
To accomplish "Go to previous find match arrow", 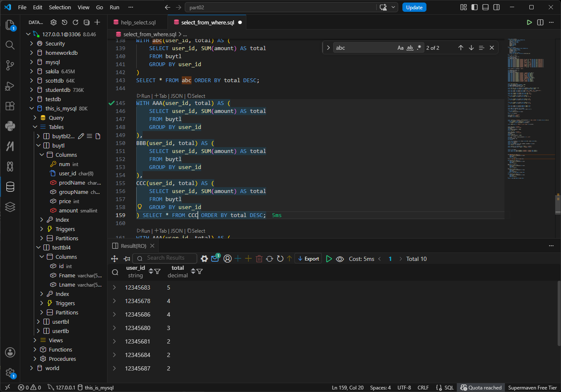I will click(461, 48).
